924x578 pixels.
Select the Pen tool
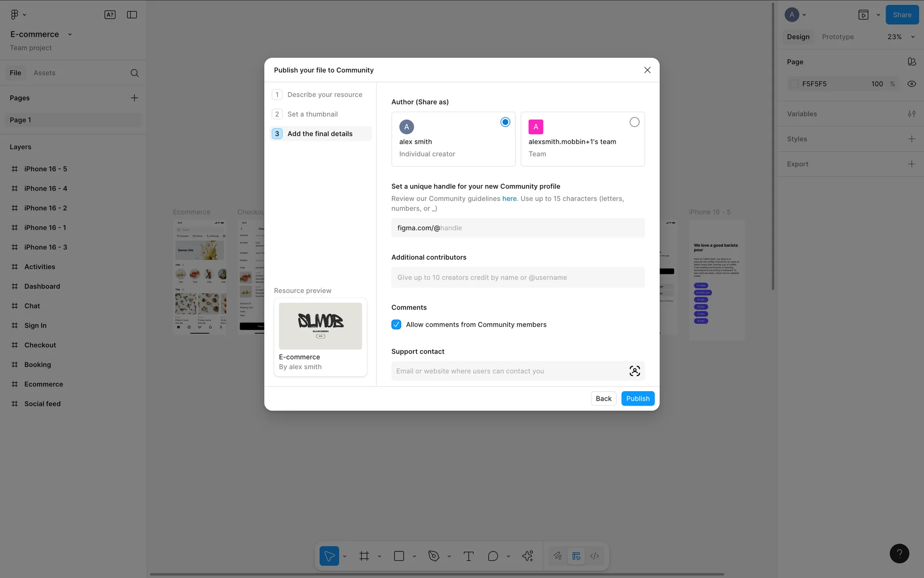[x=434, y=556]
